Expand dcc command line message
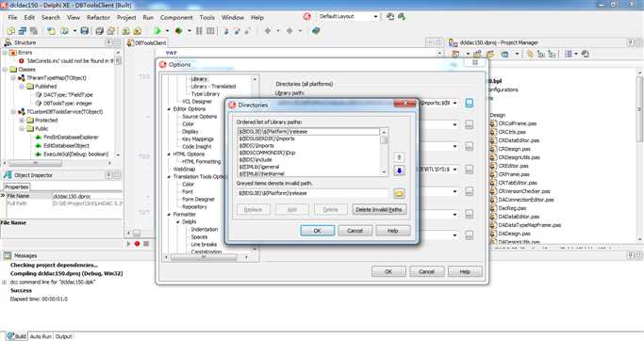Viewport: 644px width, 341px height. click(4, 282)
